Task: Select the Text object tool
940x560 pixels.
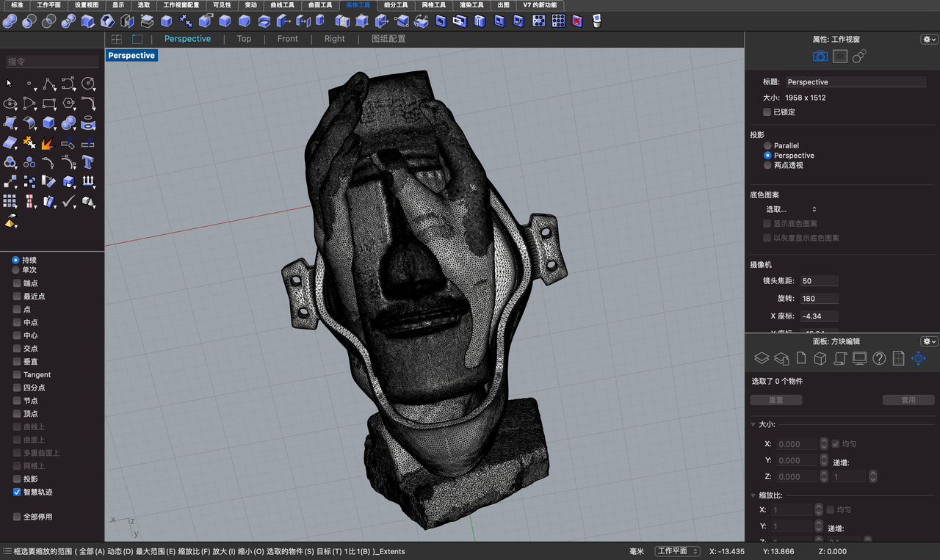Action: point(89,162)
